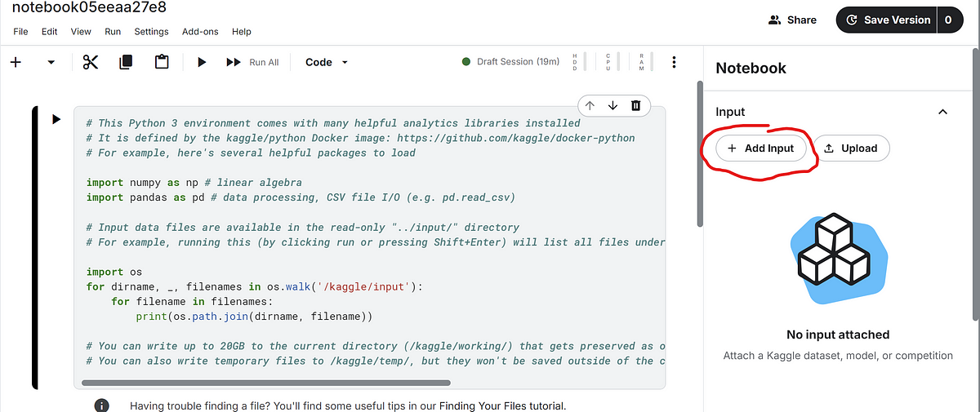Run the current cell from toolbar
Image resolution: width=980 pixels, height=412 pixels.
(x=202, y=62)
